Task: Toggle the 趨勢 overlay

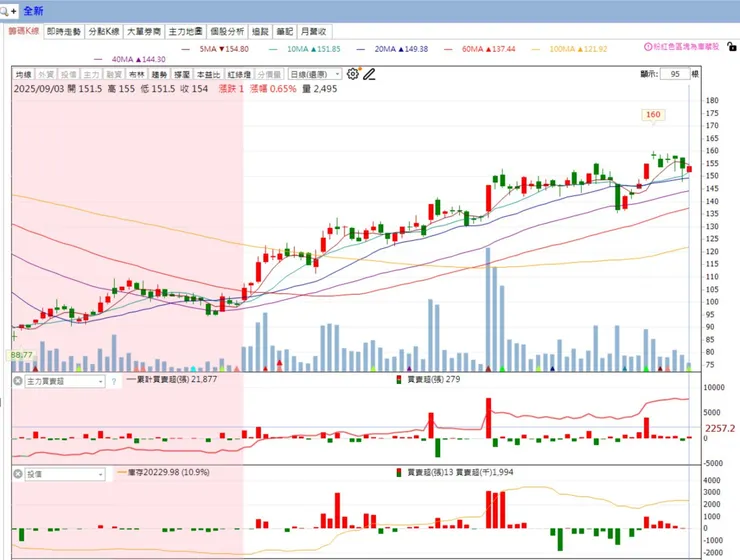Action: (x=159, y=75)
